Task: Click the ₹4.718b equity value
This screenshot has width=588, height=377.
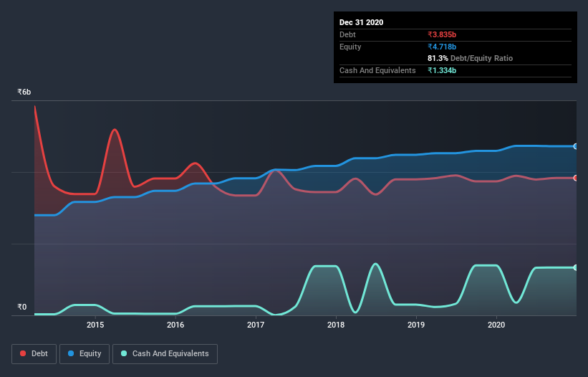Action: [x=442, y=47]
